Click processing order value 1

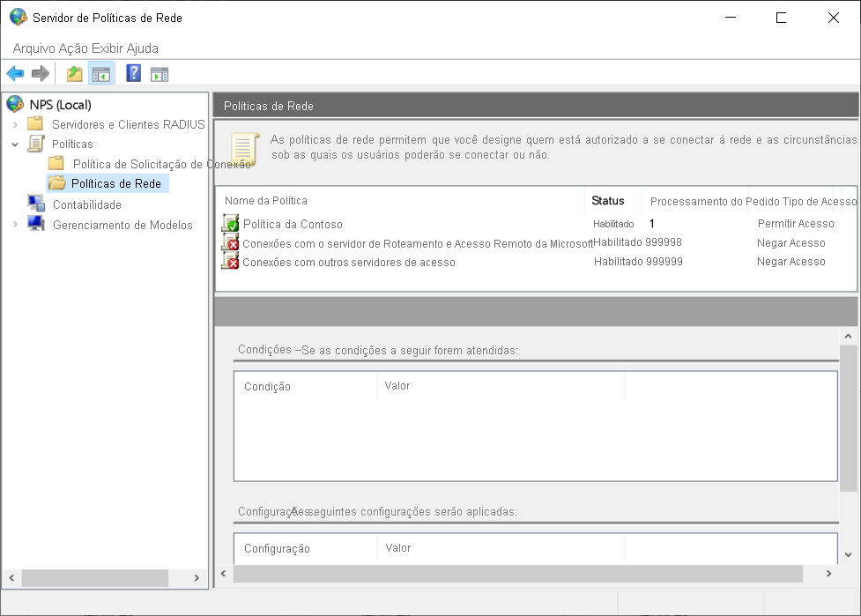pyautogui.click(x=652, y=224)
